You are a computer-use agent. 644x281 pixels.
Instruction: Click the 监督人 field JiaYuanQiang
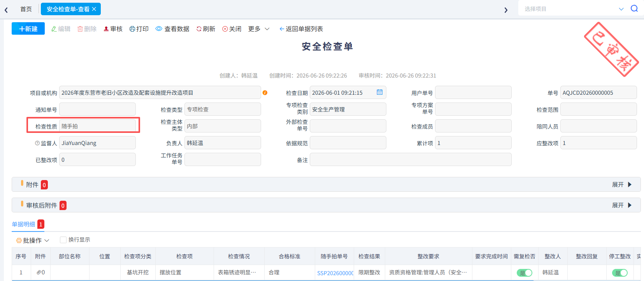click(97, 143)
